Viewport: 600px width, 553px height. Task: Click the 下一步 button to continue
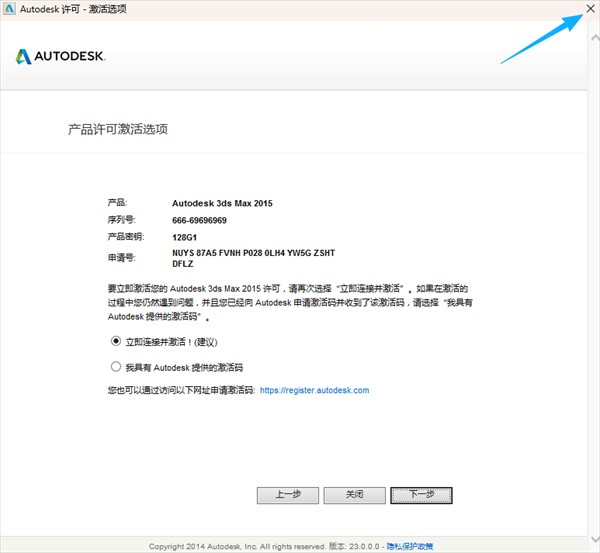click(x=421, y=495)
